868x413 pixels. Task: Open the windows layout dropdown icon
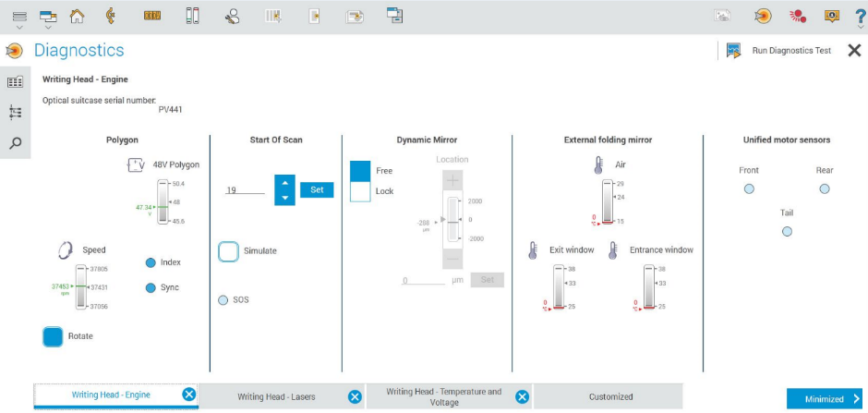click(48, 17)
